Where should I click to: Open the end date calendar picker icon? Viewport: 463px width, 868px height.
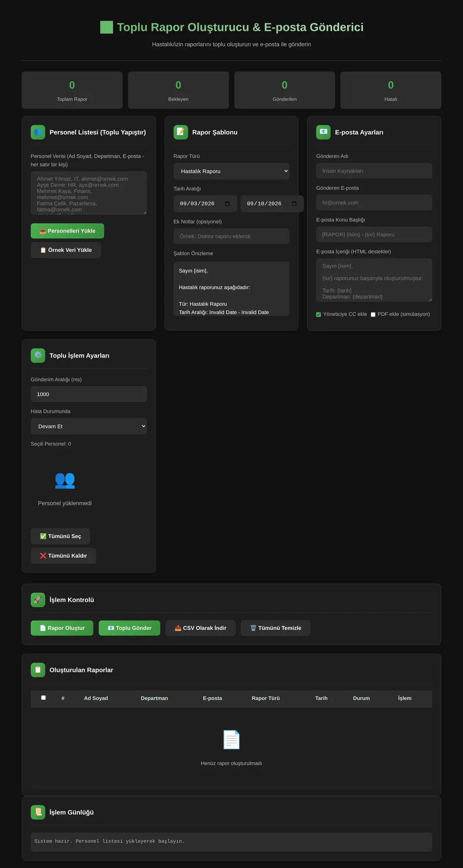[294, 204]
